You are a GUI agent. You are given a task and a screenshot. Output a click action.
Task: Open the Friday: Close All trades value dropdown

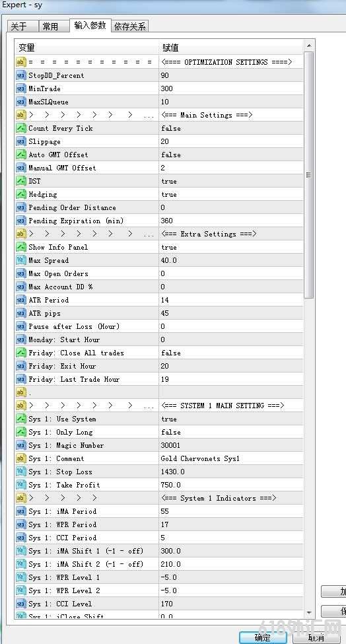click(231, 353)
